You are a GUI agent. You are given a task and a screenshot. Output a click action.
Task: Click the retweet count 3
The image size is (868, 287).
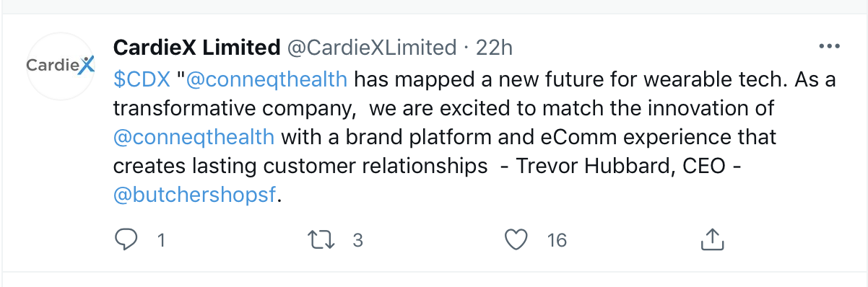357,240
